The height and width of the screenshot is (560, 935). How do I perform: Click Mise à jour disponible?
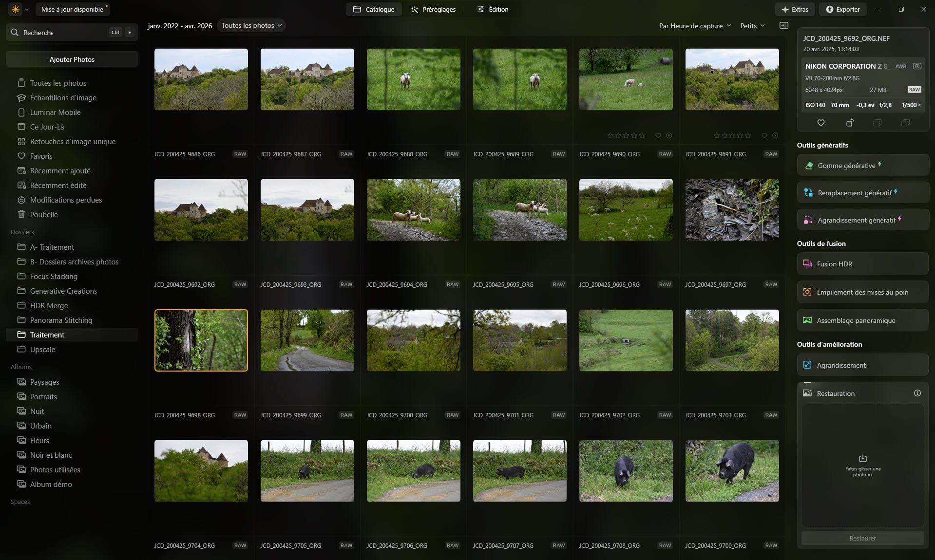point(72,9)
